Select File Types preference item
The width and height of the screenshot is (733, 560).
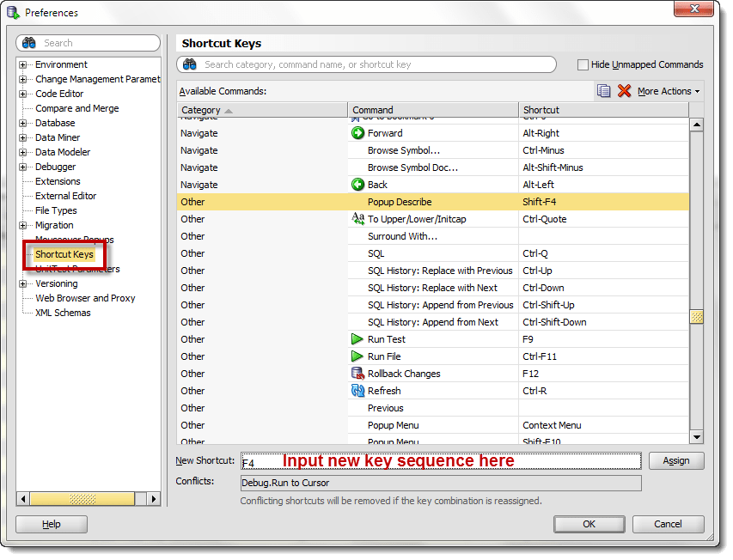(56, 210)
